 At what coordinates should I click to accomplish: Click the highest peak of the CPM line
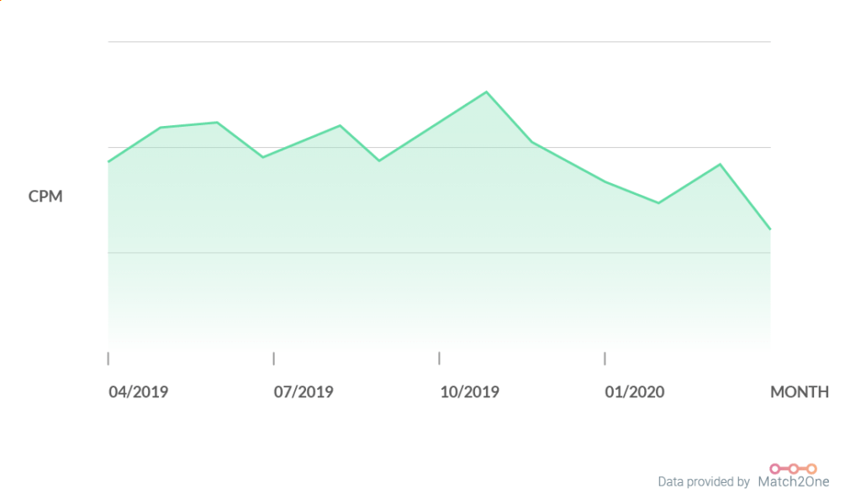[x=486, y=92]
